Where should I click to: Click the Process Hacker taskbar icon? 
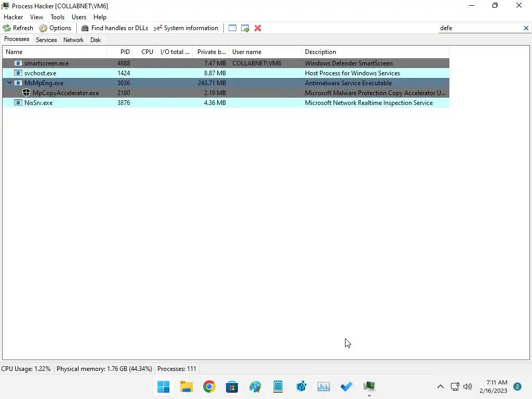pos(369,387)
